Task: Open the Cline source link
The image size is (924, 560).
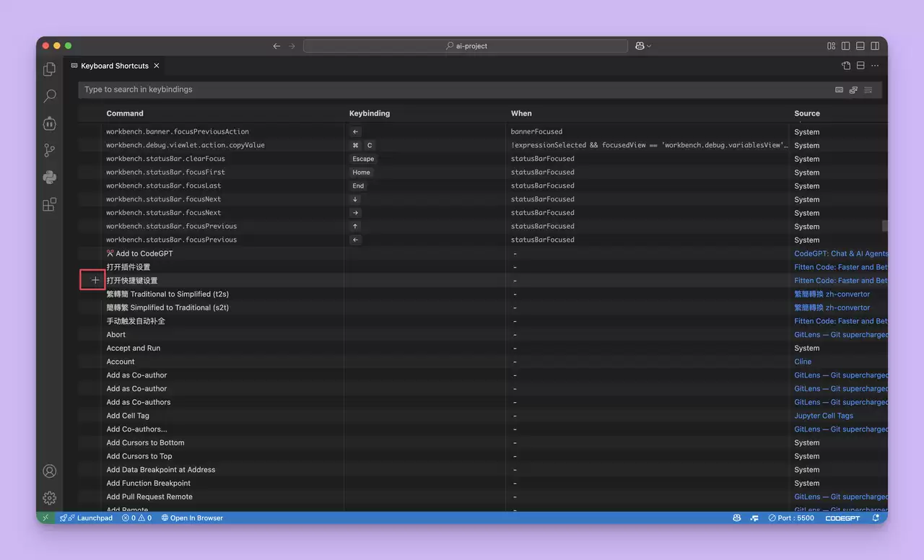Action: (x=803, y=362)
